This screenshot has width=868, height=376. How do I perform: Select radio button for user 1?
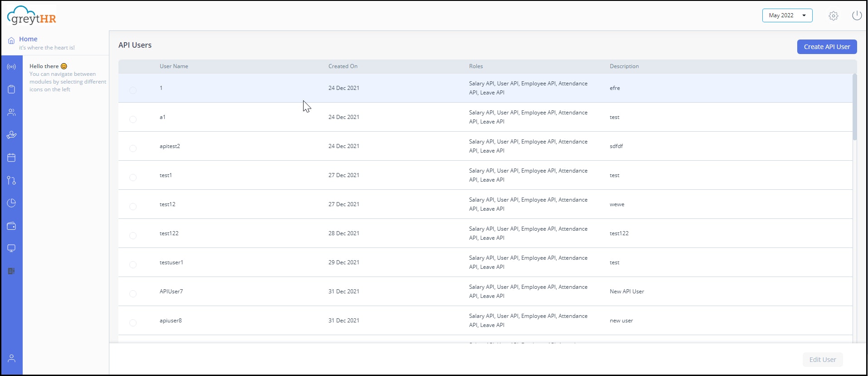coord(133,90)
